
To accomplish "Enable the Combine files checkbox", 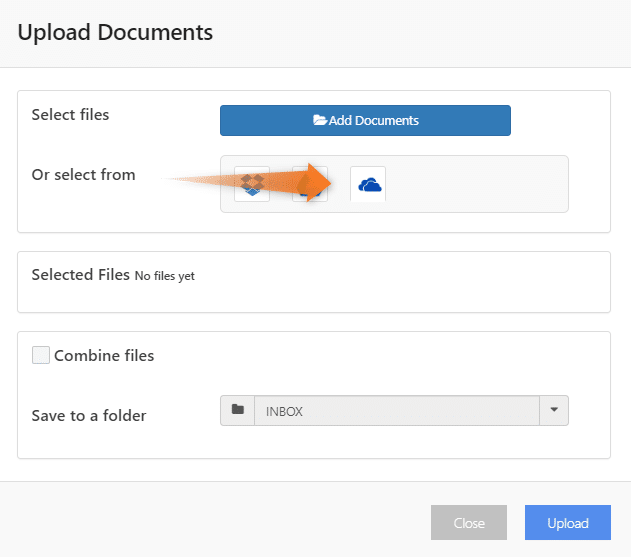I will coord(41,355).
